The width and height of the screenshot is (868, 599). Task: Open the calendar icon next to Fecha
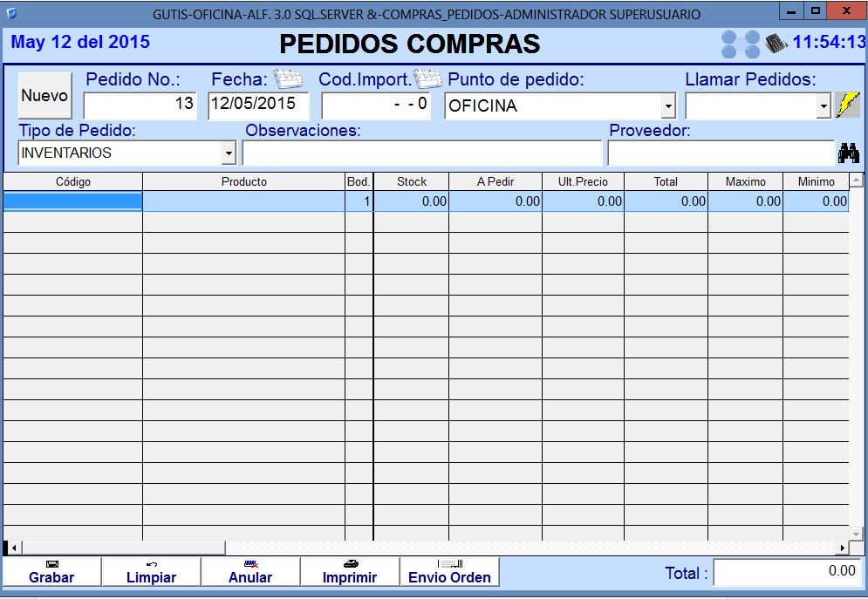coord(287,79)
